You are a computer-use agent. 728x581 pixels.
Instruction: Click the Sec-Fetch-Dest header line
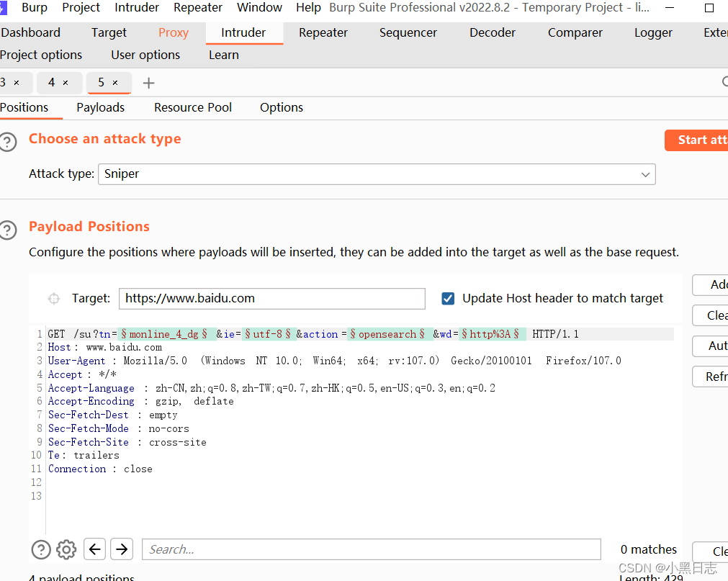(113, 415)
